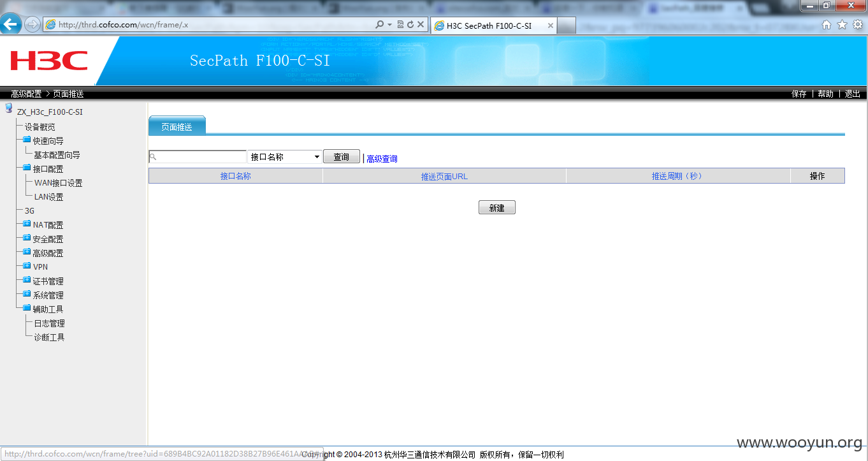The width and height of the screenshot is (868, 461).
Task: Select the 页面推送 tab
Action: point(177,127)
